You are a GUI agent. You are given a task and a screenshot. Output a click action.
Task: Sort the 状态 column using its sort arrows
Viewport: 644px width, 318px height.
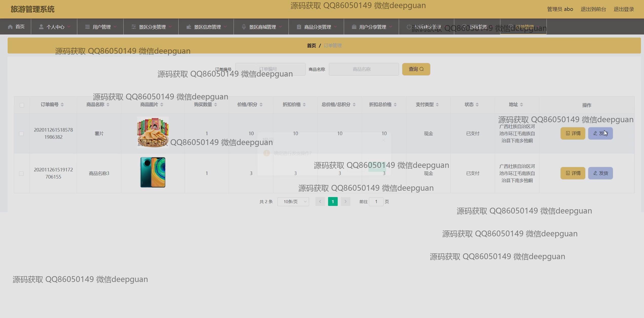click(x=477, y=105)
